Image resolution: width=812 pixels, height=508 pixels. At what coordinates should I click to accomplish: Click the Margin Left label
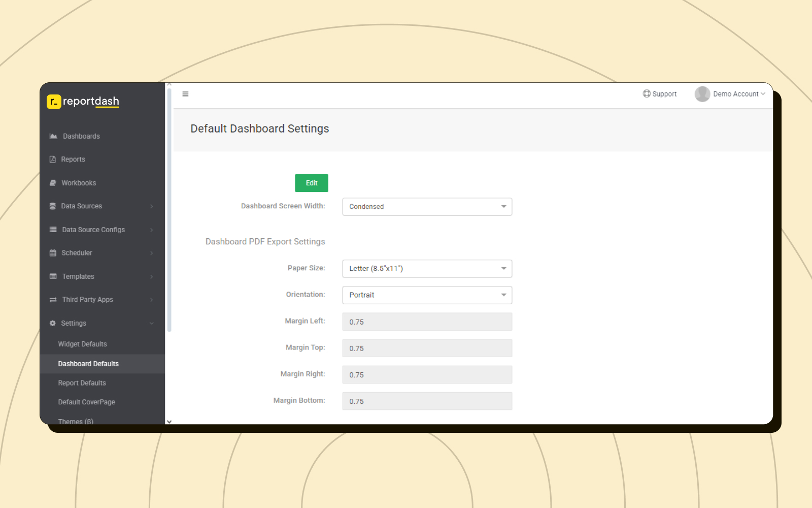pos(305,321)
